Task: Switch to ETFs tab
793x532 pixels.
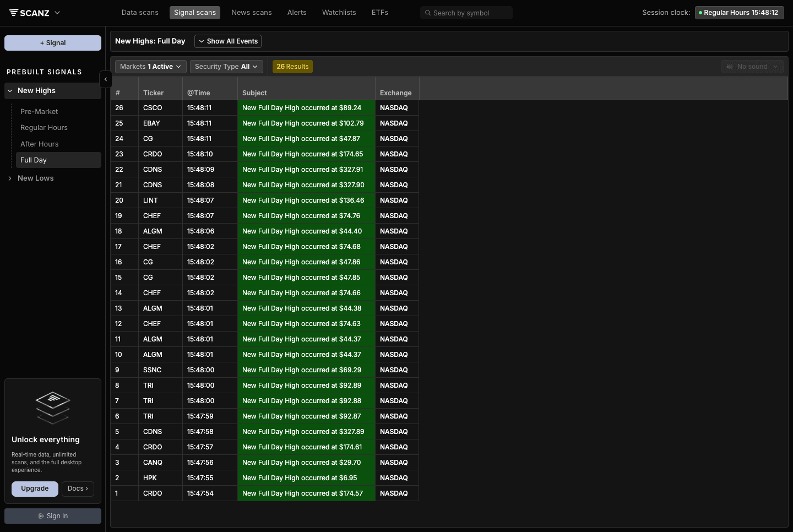Action: (x=380, y=13)
